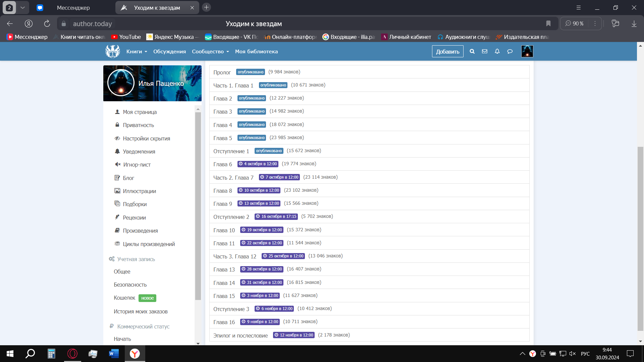The height and width of the screenshot is (362, 644).
Task: Open Настройки скрытия in sidebar
Action: (x=146, y=138)
